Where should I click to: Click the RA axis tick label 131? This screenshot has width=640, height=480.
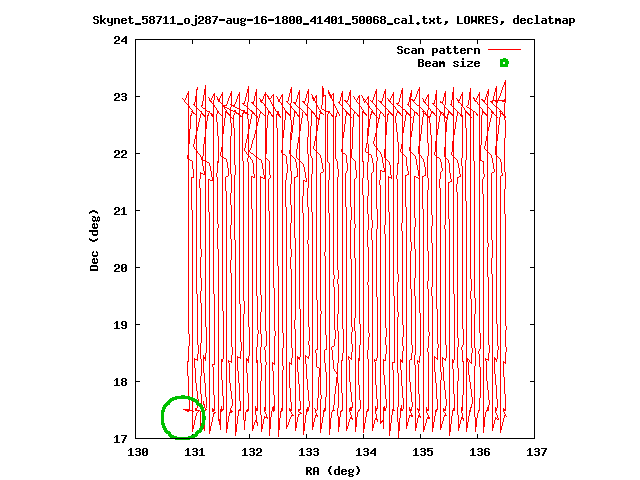click(x=194, y=452)
